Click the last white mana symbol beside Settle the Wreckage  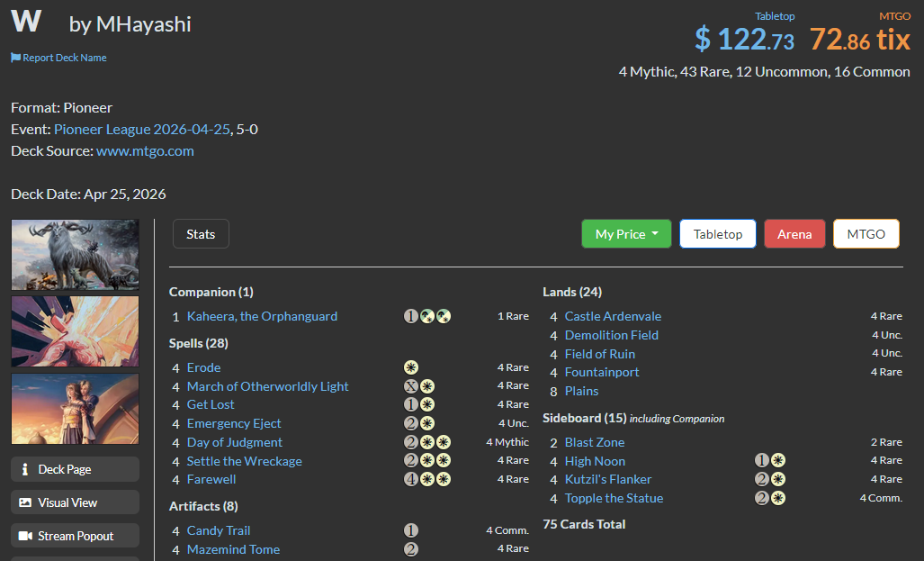[x=444, y=460]
